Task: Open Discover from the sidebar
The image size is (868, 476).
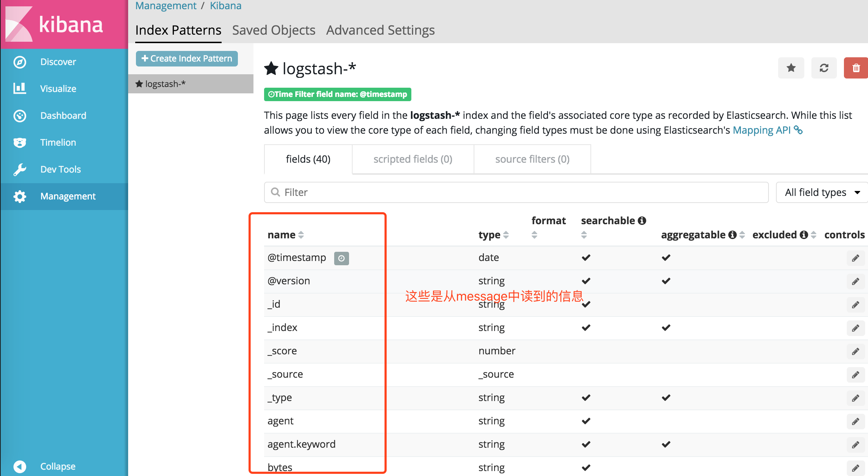Action: point(58,62)
